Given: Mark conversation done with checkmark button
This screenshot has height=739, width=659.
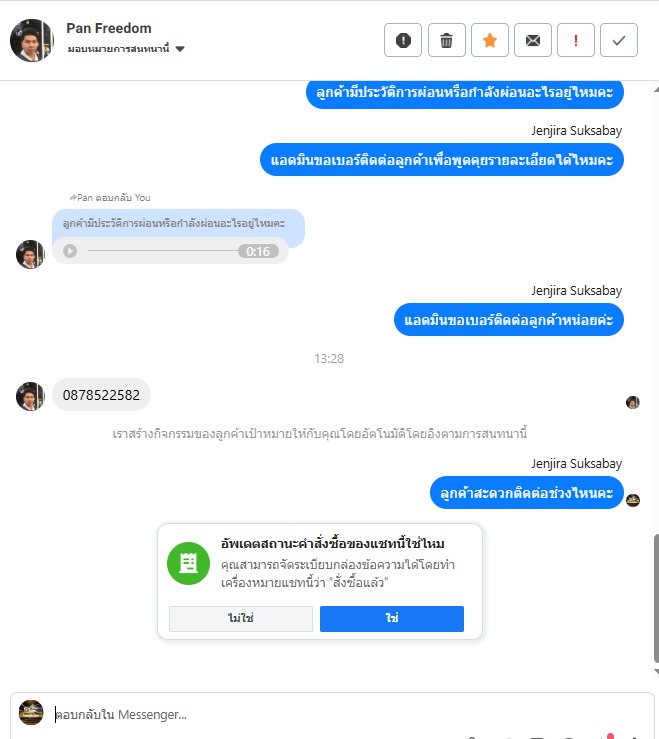Looking at the screenshot, I should pyautogui.click(x=619, y=40).
